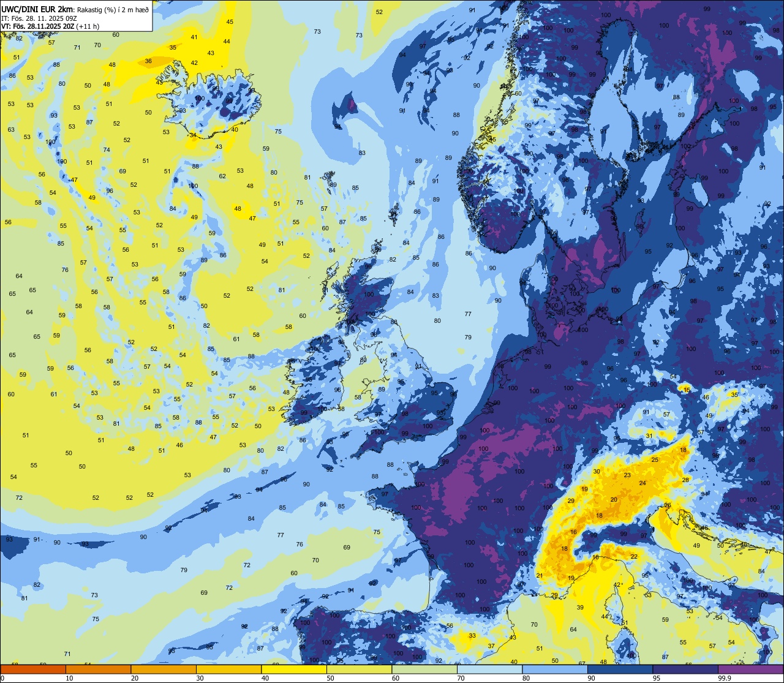784x683 pixels.
Task: Click the humidity value 77 over the North Sea
Action: click(x=468, y=314)
